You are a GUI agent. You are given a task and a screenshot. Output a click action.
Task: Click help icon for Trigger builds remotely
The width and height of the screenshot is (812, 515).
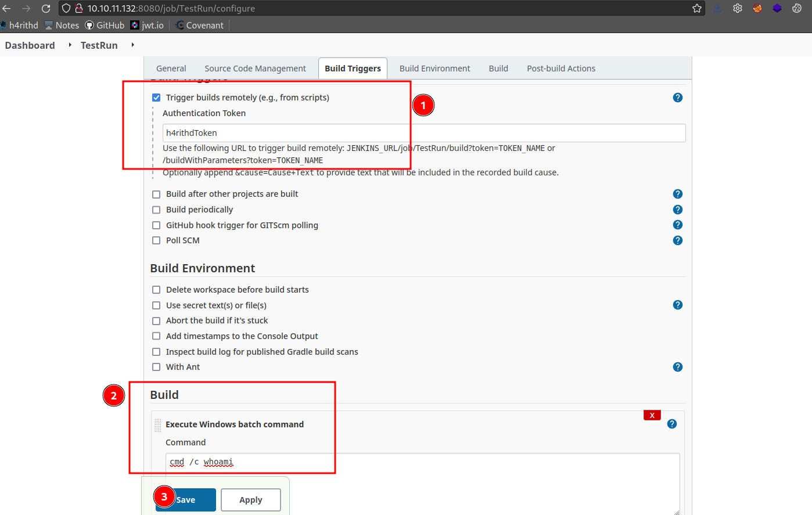[x=677, y=98]
